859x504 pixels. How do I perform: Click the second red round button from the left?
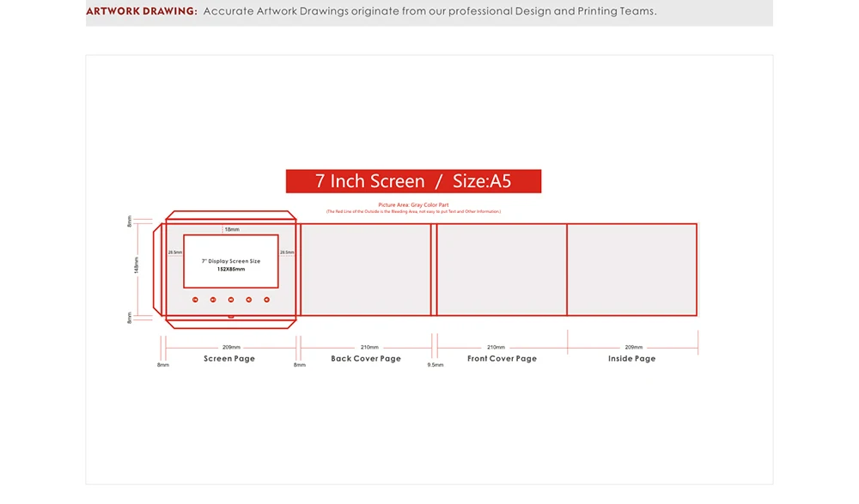coord(213,300)
